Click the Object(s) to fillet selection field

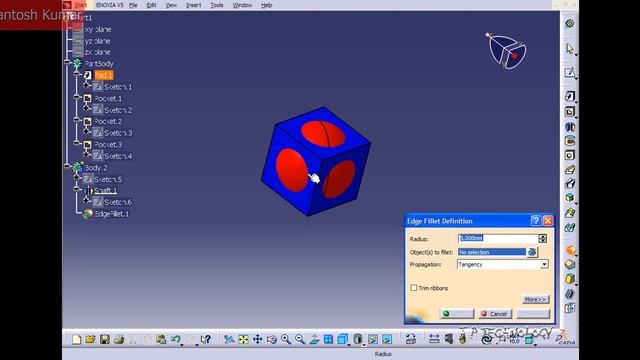(x=492, y=252)
